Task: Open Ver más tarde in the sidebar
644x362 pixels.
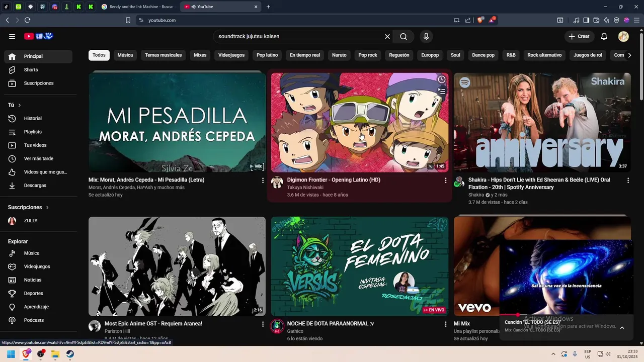Action: 38,158
